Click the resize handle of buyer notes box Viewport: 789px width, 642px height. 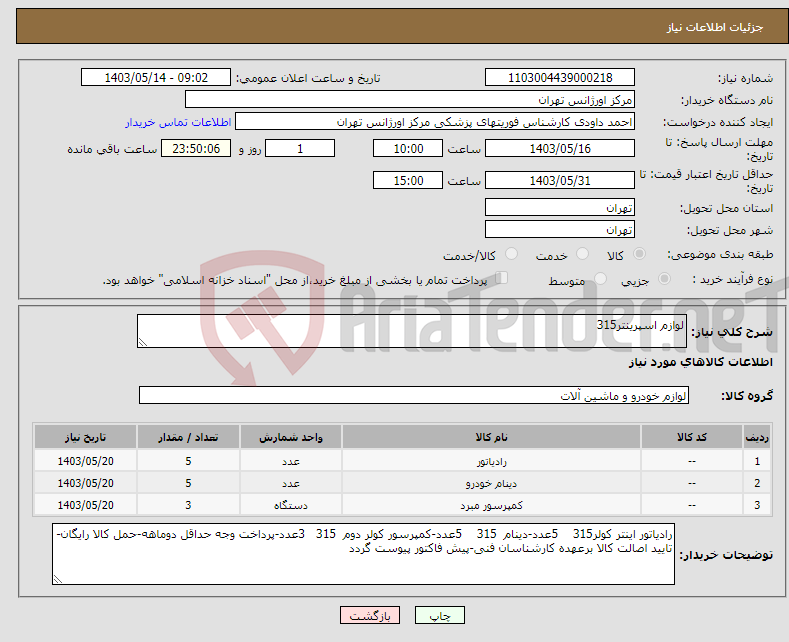tap(58, 579)
